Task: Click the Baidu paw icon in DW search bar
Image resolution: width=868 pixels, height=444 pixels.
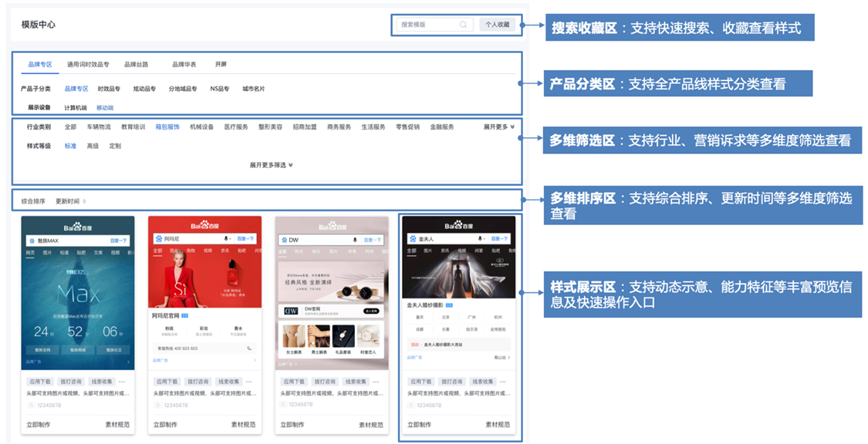Action: click(x=283, y=240)
